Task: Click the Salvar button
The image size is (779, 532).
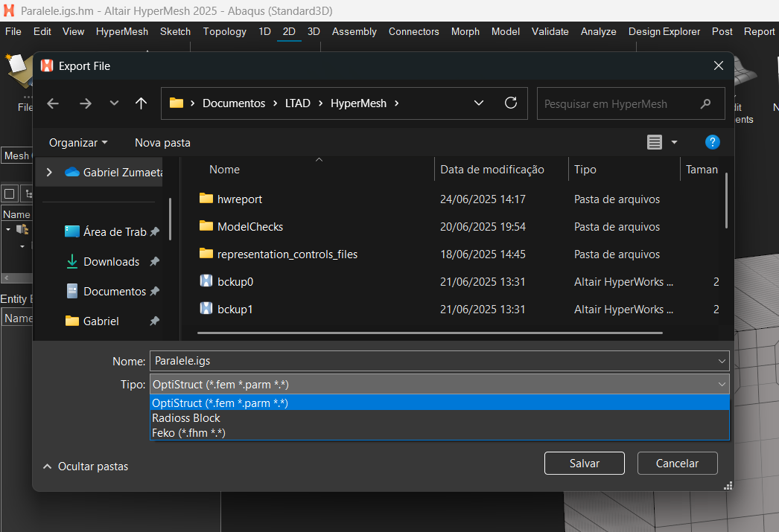Action: point(584,463)
